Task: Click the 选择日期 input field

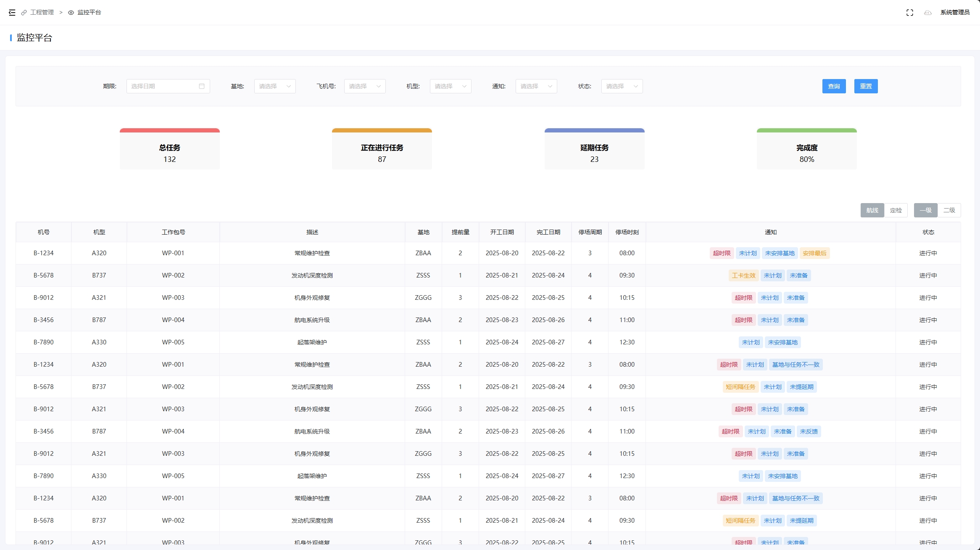Action: 168,86
